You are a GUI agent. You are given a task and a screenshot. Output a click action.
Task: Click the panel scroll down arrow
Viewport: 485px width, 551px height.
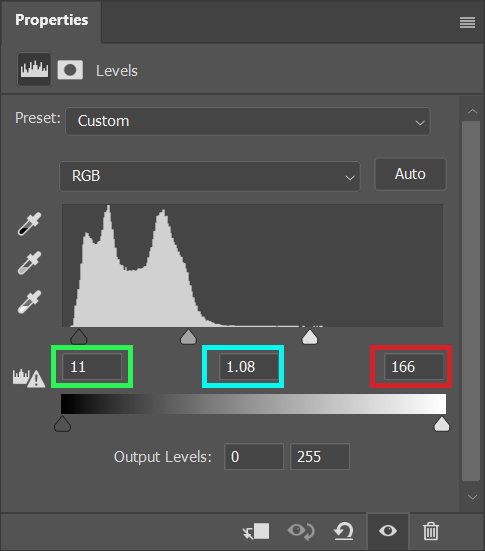point(472,497)
